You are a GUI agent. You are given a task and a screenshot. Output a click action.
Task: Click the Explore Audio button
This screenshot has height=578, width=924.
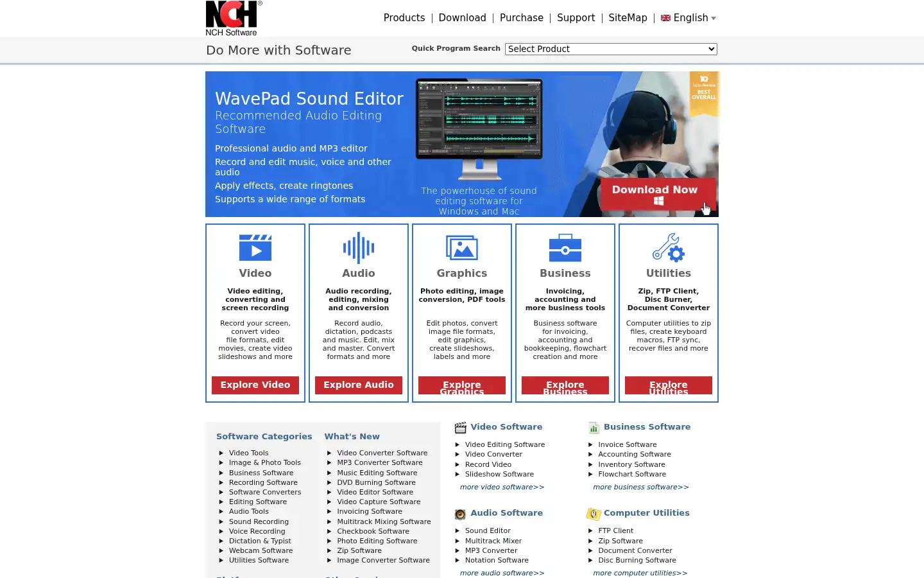click(359, 385)
